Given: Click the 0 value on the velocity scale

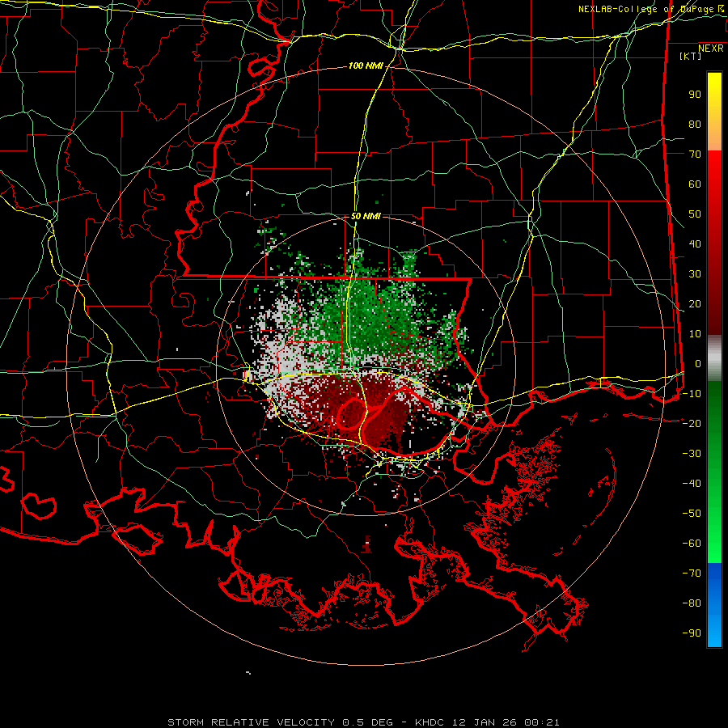Looking at the screenshot, I should click(698, 363).
